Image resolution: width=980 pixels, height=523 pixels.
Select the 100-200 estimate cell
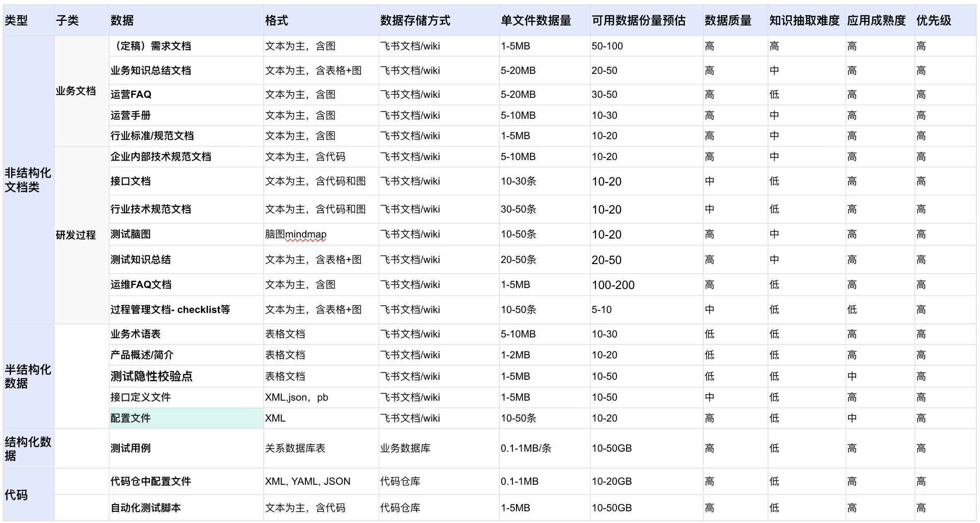pos(613,285)
